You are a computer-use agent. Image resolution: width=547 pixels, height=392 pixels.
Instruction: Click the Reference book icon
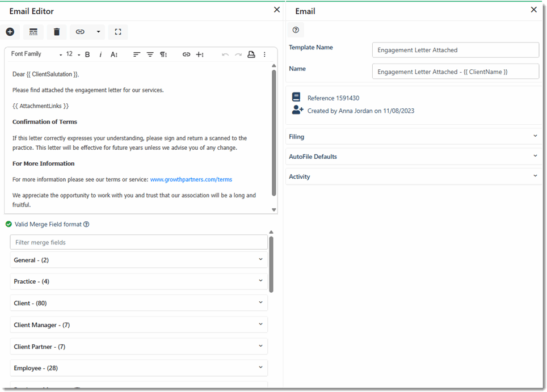click(296, 97)
